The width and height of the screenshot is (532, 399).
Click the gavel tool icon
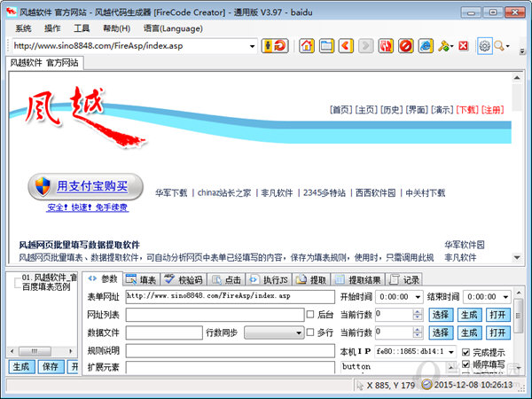(x=443, y=46)
